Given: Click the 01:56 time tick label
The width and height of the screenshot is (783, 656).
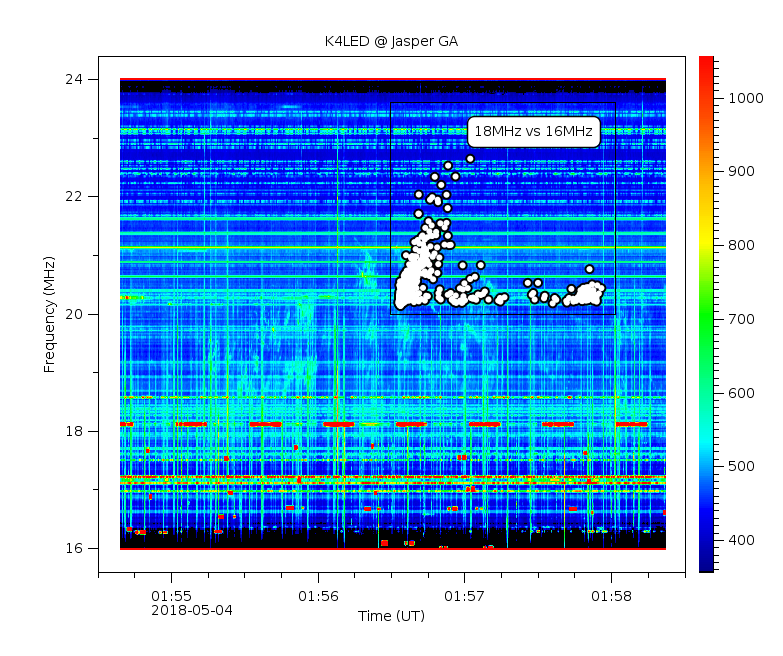Looking at the screenshot, I should (318, 595).
